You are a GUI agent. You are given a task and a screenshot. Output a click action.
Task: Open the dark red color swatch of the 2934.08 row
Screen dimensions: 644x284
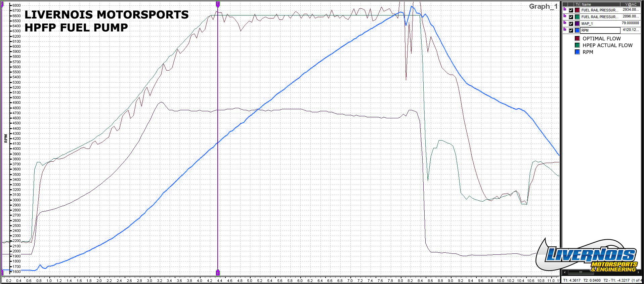click(x=577, y=10)
